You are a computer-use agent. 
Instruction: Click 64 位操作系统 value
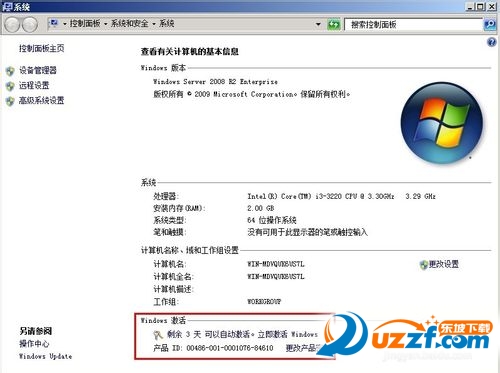[272, 220]
